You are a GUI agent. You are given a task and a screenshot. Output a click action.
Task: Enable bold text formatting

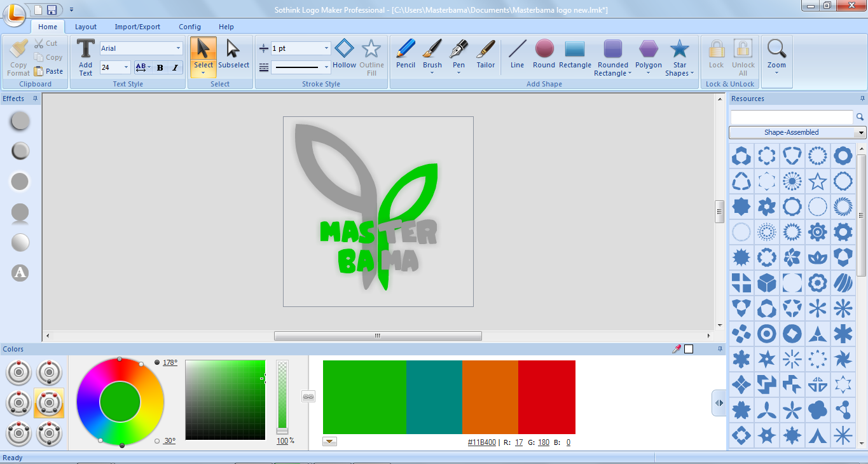point(160,67)
